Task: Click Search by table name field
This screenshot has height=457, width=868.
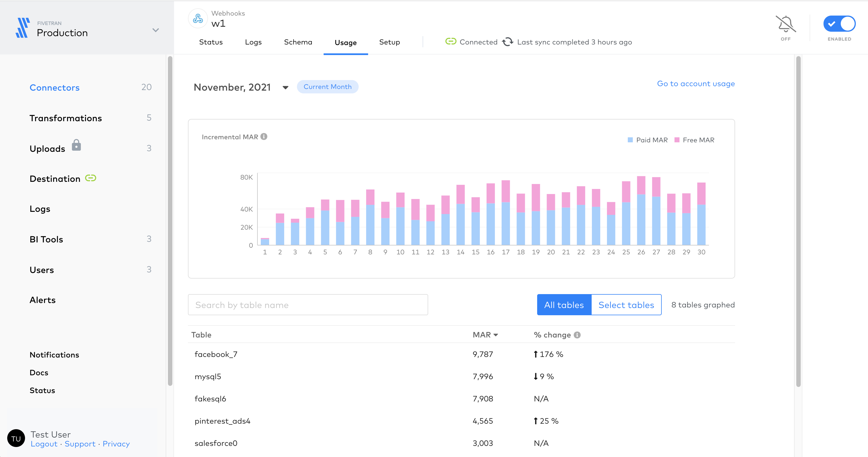Action: point(308,304)
